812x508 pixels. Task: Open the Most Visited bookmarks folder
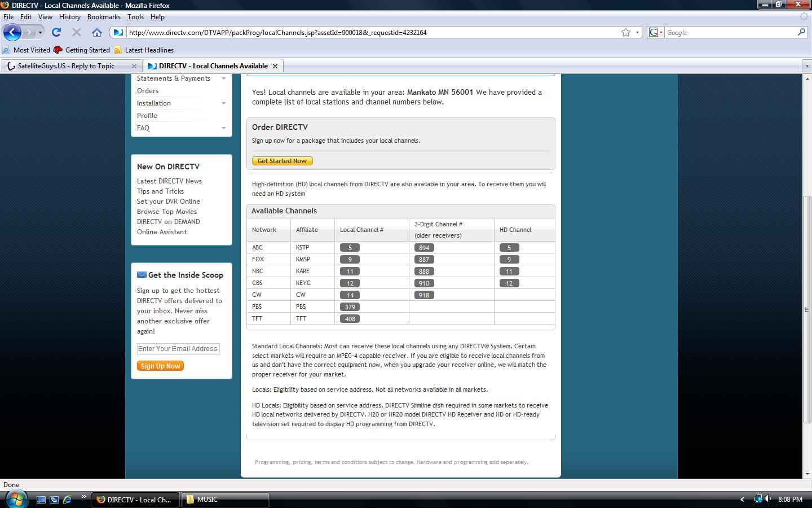(27, 50)
